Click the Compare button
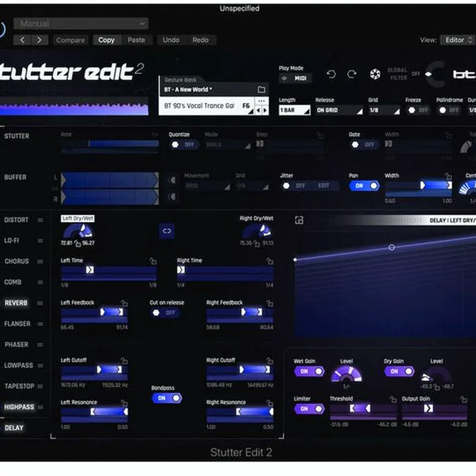This screenshot has height=476, width=476. 71,40
